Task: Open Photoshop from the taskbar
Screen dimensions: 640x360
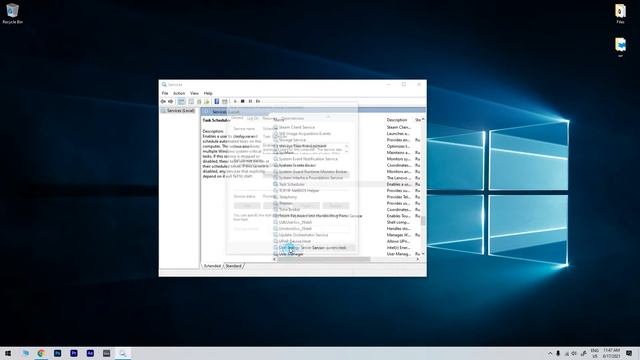Action: pyautogui.click(x=58, y=353)
